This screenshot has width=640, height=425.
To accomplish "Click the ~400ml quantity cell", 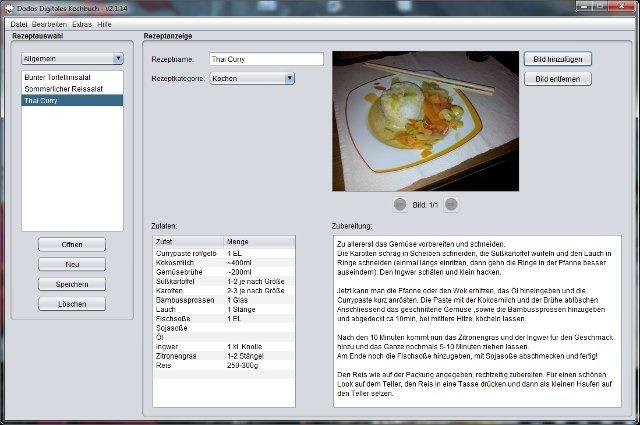I will point(260,263).
